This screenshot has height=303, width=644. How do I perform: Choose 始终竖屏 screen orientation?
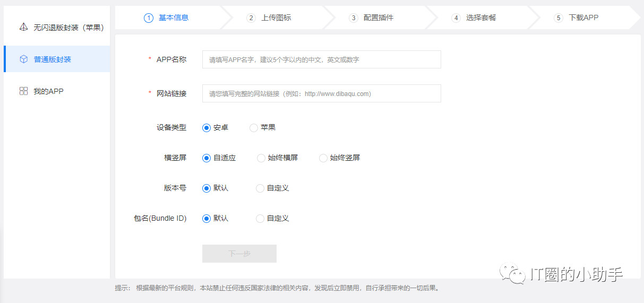click(323, 158)
